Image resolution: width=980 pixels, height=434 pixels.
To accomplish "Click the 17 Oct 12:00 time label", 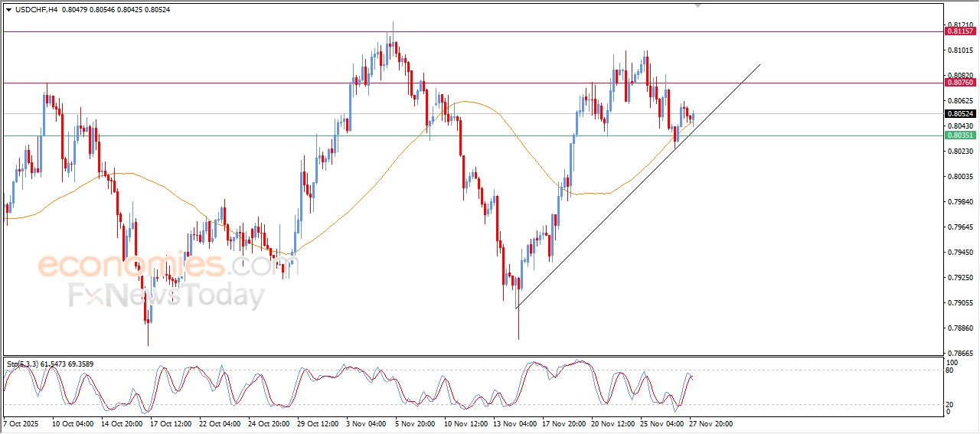I will point(170,423).
